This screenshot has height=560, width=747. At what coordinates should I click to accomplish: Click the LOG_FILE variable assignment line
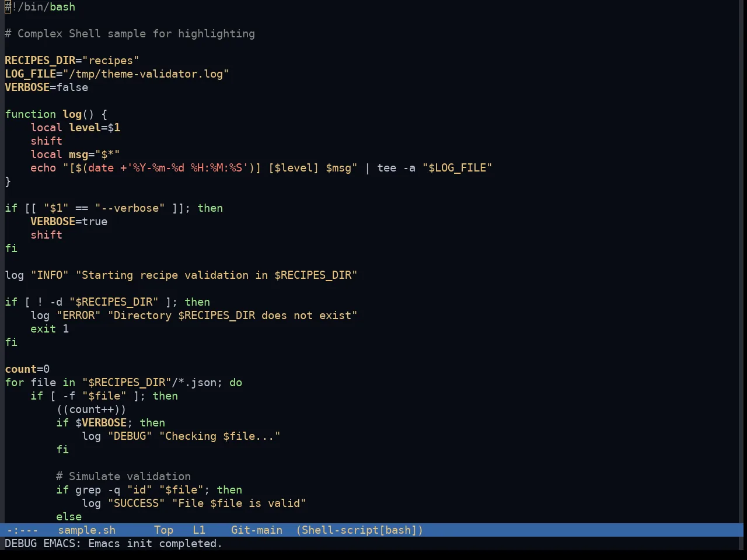[117, 74]
